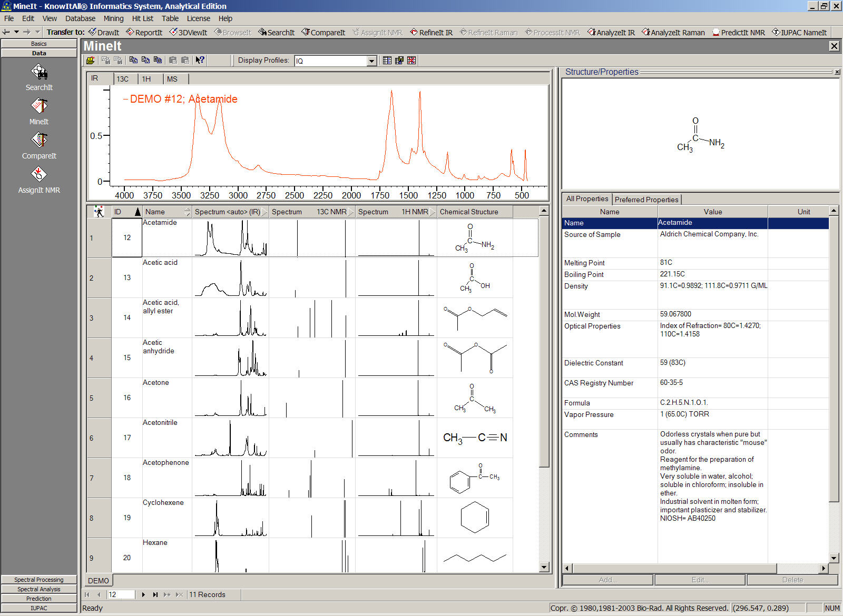The height and width of the screenshot is (616, 843).
Task: Open the Spectral Processing panel
Action: tap(39, 580)
